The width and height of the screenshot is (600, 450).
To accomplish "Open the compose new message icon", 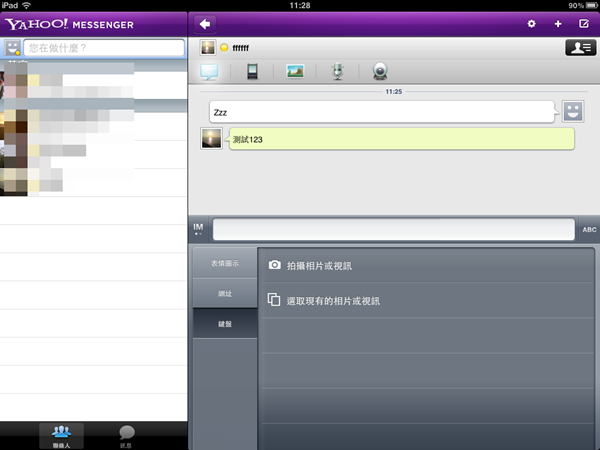I will [584, 24].
